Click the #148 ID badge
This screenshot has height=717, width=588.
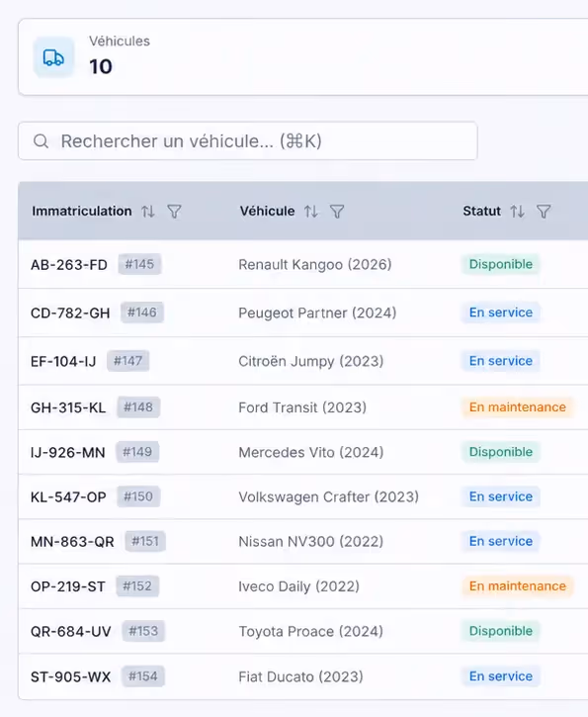pos(138,407)
